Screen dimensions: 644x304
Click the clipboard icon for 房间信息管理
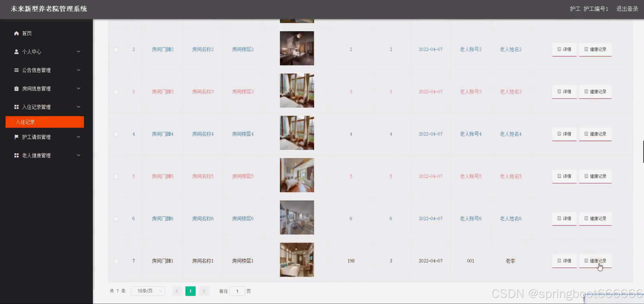pyautogui.click(x=16, y=89)
